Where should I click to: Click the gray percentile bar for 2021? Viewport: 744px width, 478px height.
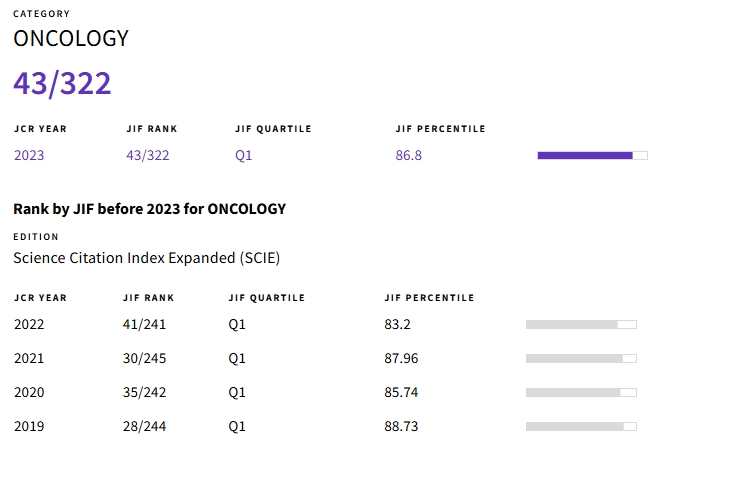click(x=581, y=358)
